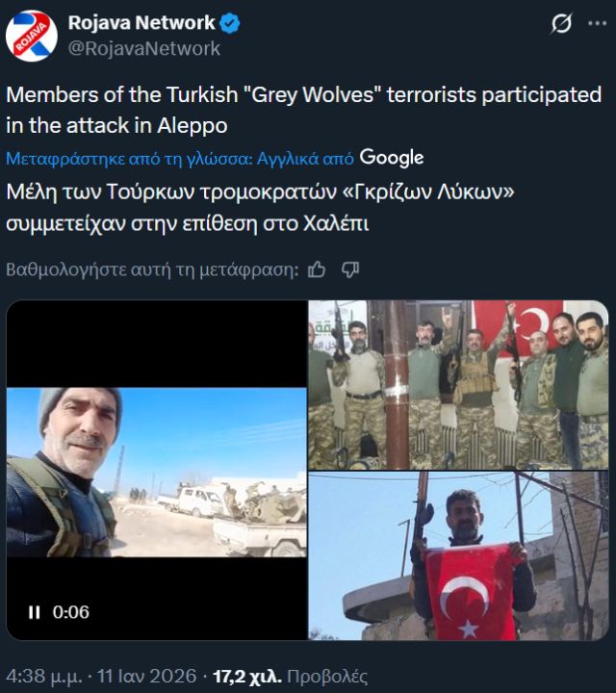Open Rojava Network display name

tap(141, 22)
